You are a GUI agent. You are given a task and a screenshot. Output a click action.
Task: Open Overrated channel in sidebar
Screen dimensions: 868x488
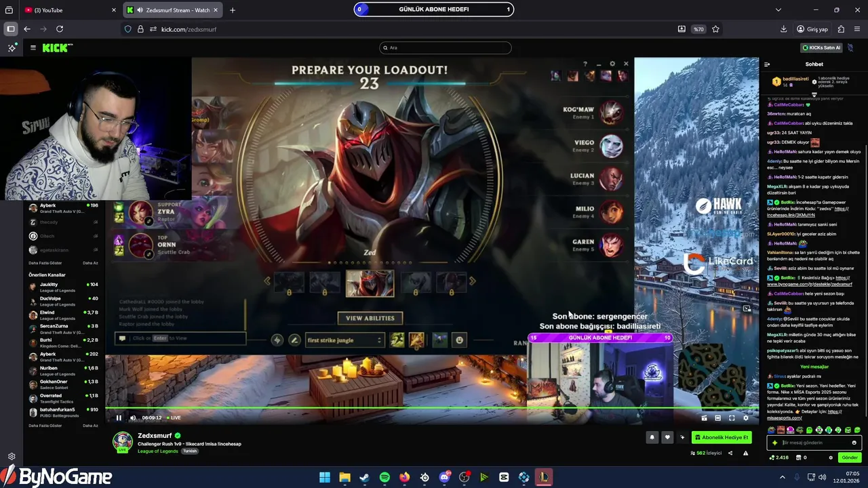point(64,398)
